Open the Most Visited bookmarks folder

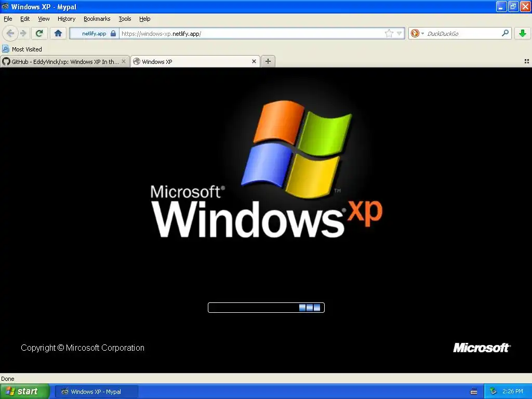(22, 49)
